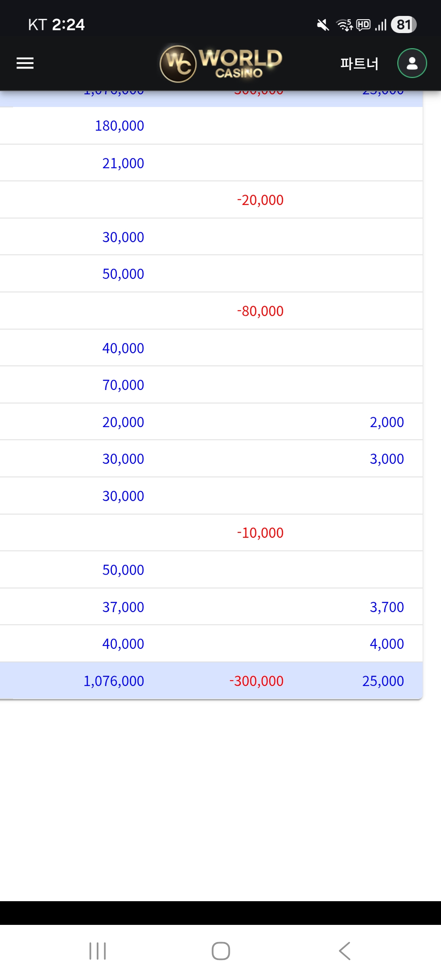
Task: Tap the muted sound status icon
Action: coord(323,25)
